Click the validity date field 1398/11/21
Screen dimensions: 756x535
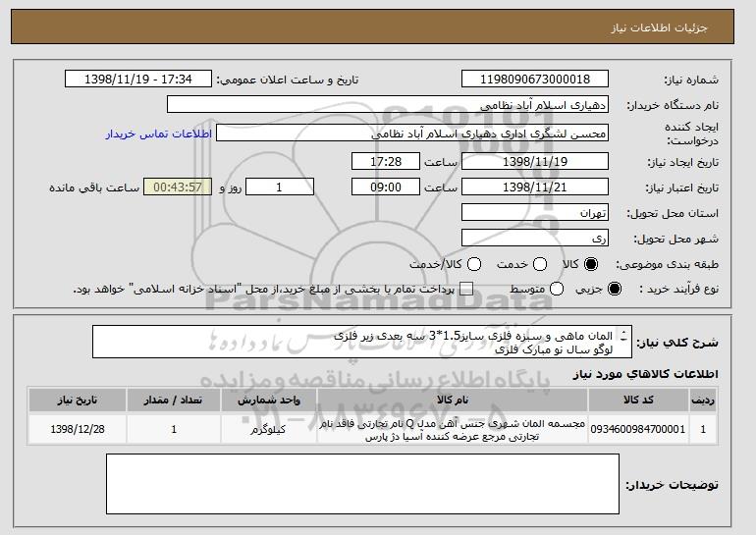(x=535, y=187)
